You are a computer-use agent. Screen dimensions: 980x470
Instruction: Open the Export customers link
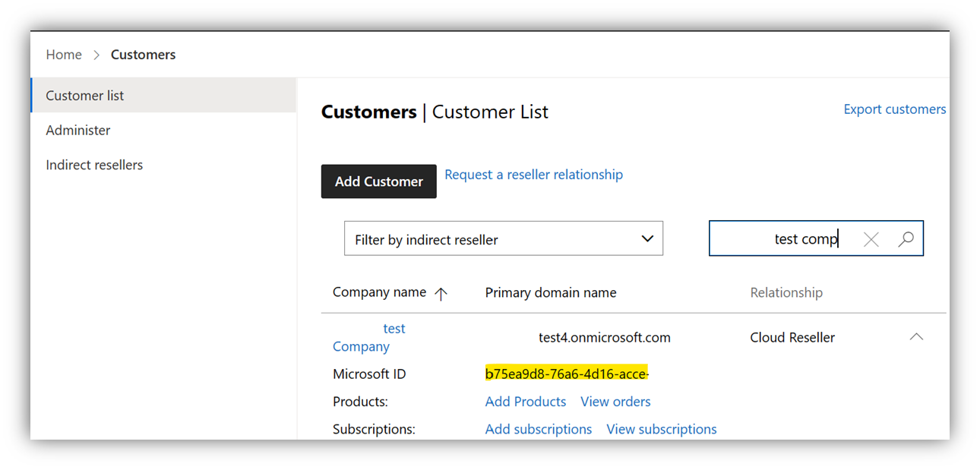pyautogui.click(x=894, y=109)
